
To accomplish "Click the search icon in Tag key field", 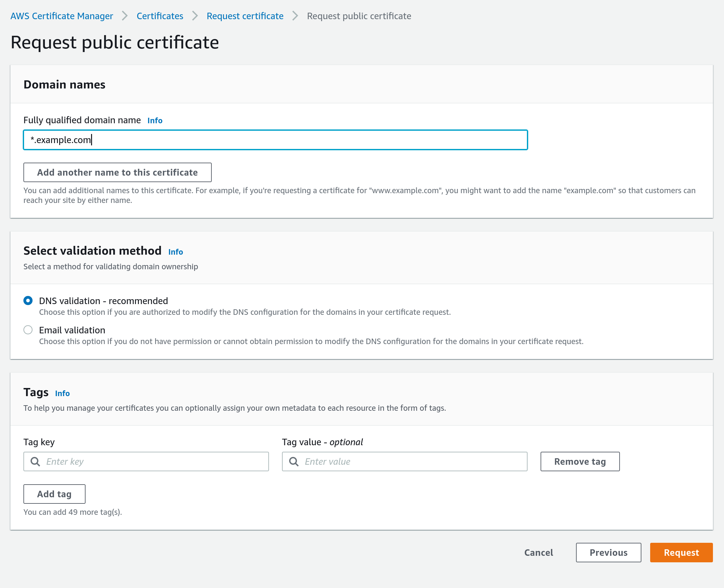I will pos(35,461).
